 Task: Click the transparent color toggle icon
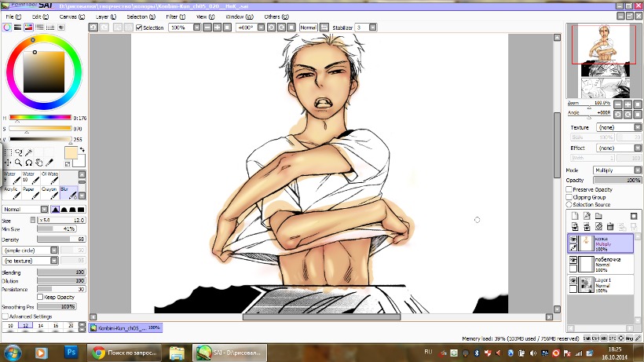(68, 164)
